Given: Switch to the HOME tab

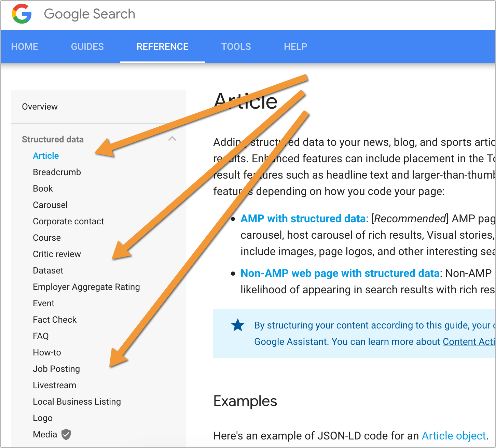Looking at the screenshot, I should coord(24,46).
